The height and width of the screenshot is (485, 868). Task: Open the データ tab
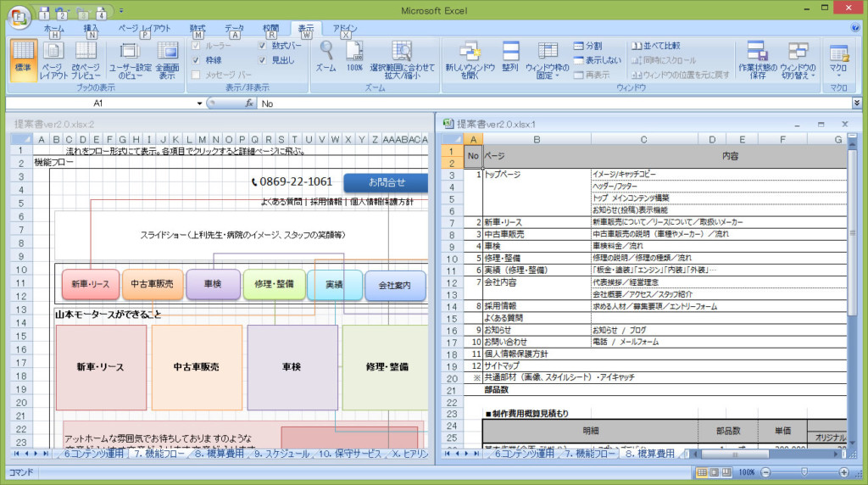pyautogui.click(x=234, y=29)
